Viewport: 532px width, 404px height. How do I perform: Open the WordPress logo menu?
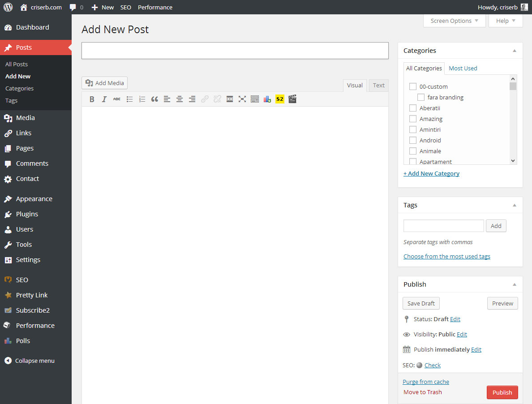click(x=8, y=7)
